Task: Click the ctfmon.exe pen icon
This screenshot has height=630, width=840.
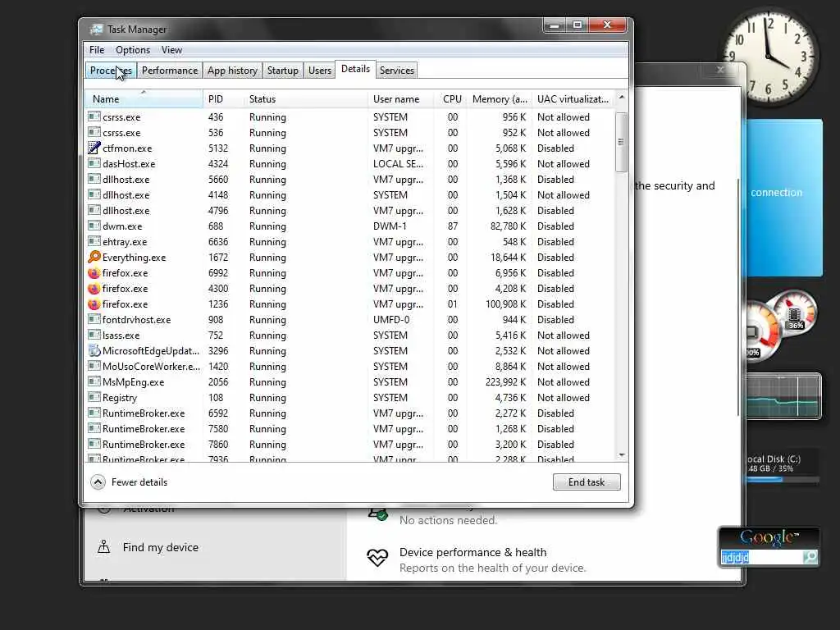Action: pyautogui.click(x=94, y=148)
